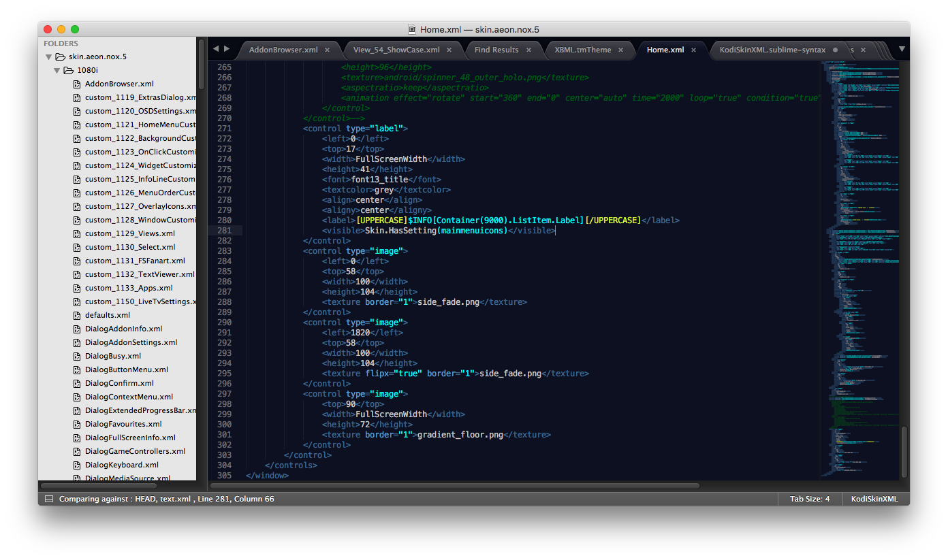Click folder icon of skin.aeon.nox.5
Image resolution: width=948 pixels, height=560 pixels.
pyautogui.click(x=60, y=56)
